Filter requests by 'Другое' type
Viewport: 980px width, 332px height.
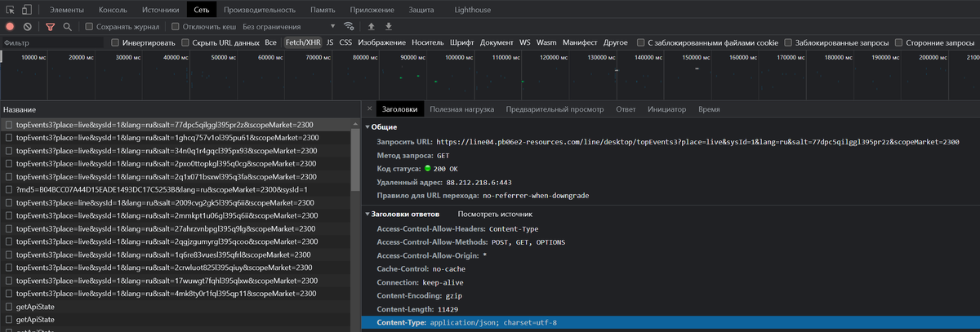click(616, 42)
